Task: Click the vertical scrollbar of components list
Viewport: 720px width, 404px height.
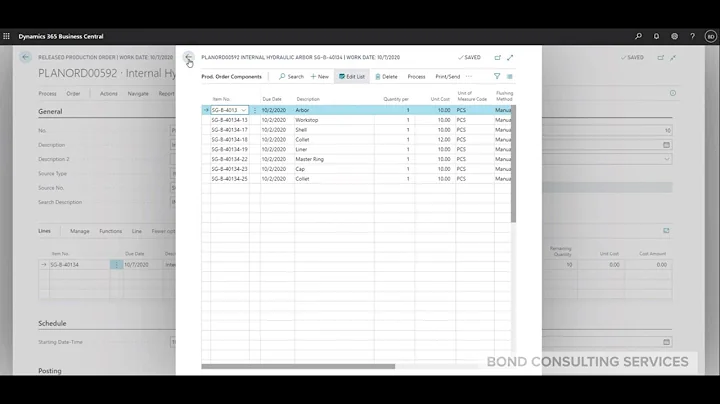Action: coord(513,164)
